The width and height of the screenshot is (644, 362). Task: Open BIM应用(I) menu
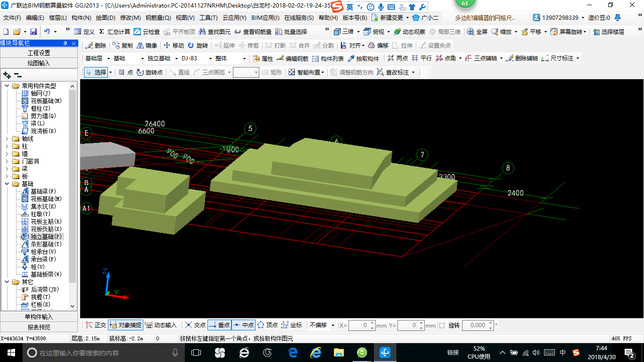pyautogui.click(x=265, y=18)
